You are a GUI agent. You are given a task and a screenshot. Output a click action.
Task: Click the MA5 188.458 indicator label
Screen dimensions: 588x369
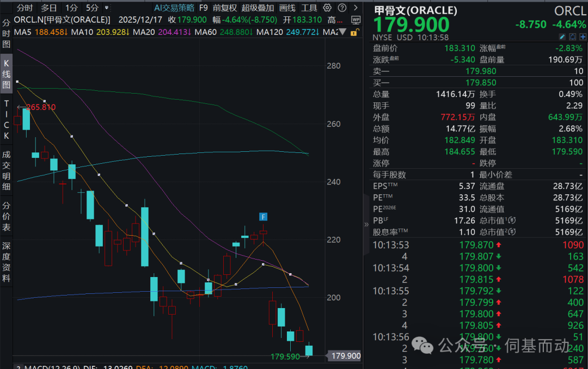click(x=41, y=32)
